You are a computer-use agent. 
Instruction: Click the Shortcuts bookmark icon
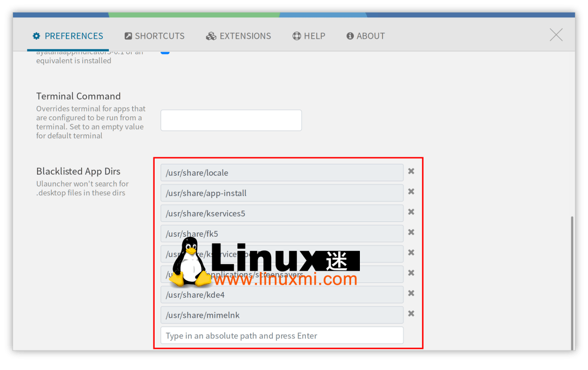click(127, 35)
